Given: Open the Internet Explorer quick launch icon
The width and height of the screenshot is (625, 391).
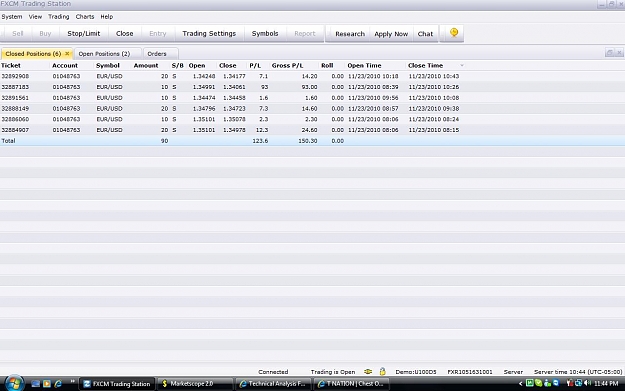Looking at the screenshot, I should tap(58, 383).
